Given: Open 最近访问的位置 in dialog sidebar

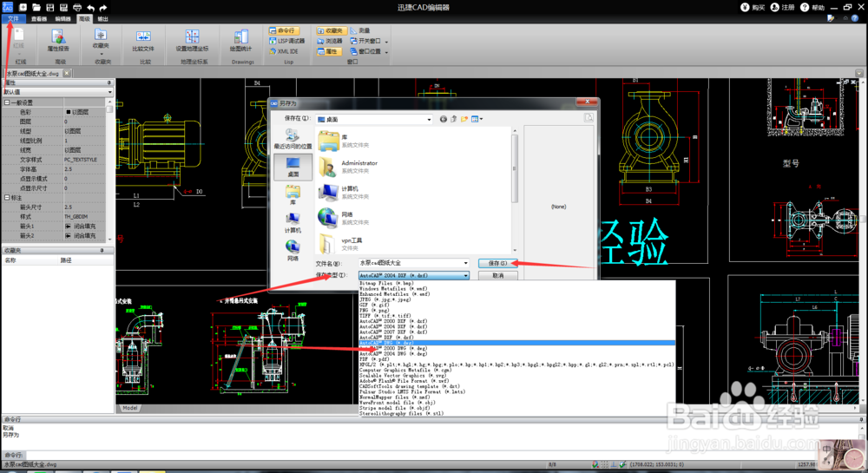Looking at the screenshot, I should tap(293, 139).
